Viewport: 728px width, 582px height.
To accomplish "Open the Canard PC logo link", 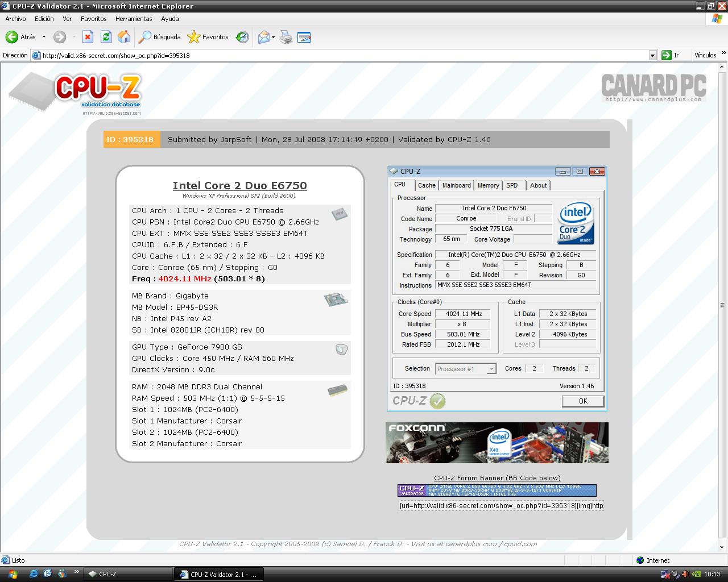I will (654, 88).
